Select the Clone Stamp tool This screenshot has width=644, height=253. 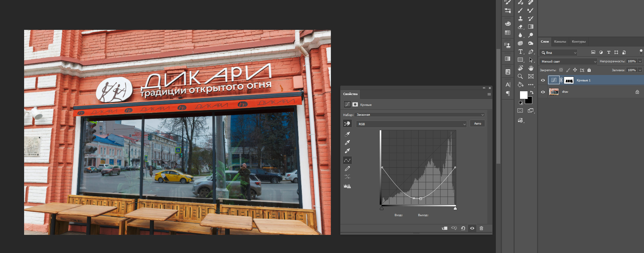pos(520,18)
